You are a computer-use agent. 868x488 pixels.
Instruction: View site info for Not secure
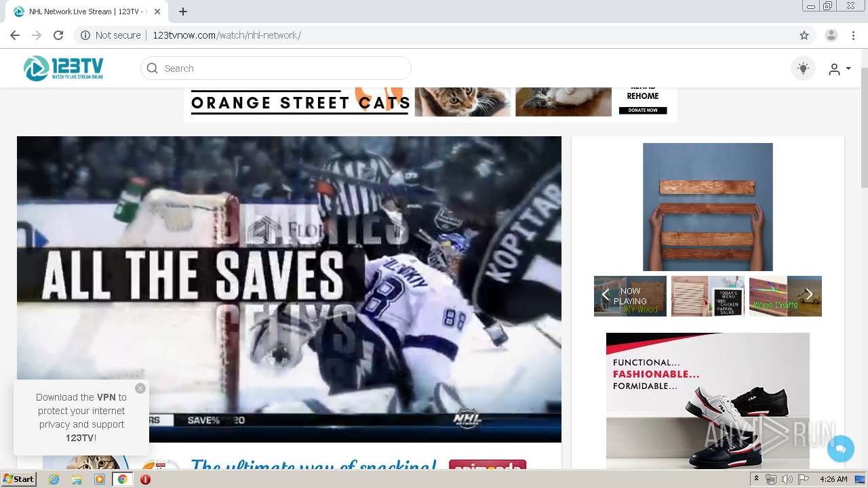click(x=111, y=35)
